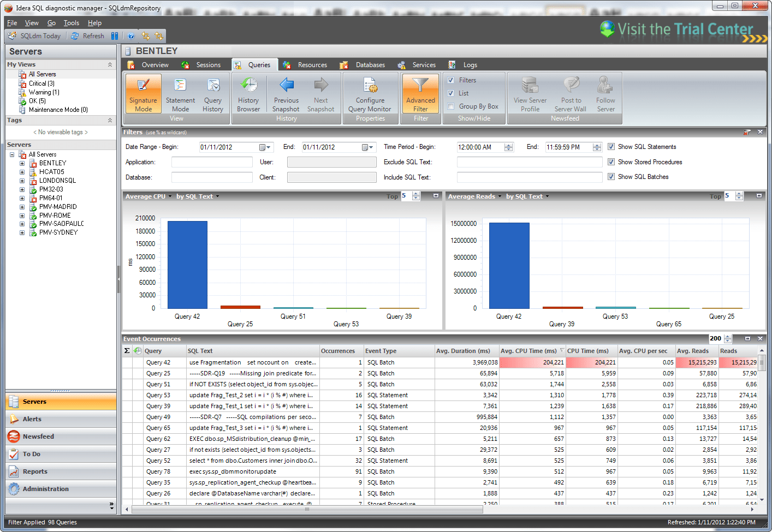Open the Tools menu
772x532 pixels.
[71, 23]
